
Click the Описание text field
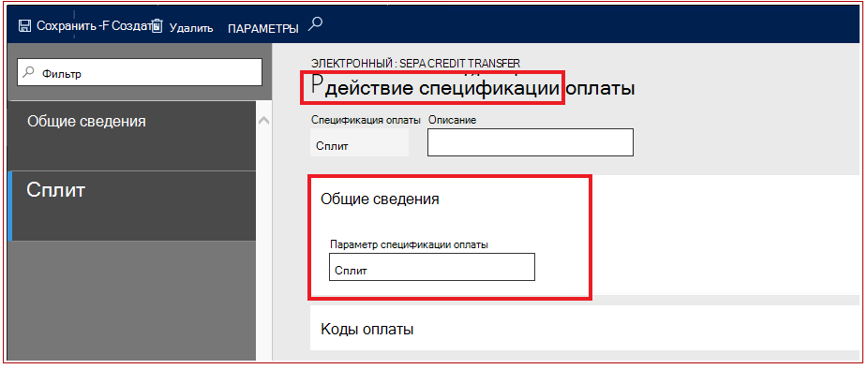tap(531, 142)
